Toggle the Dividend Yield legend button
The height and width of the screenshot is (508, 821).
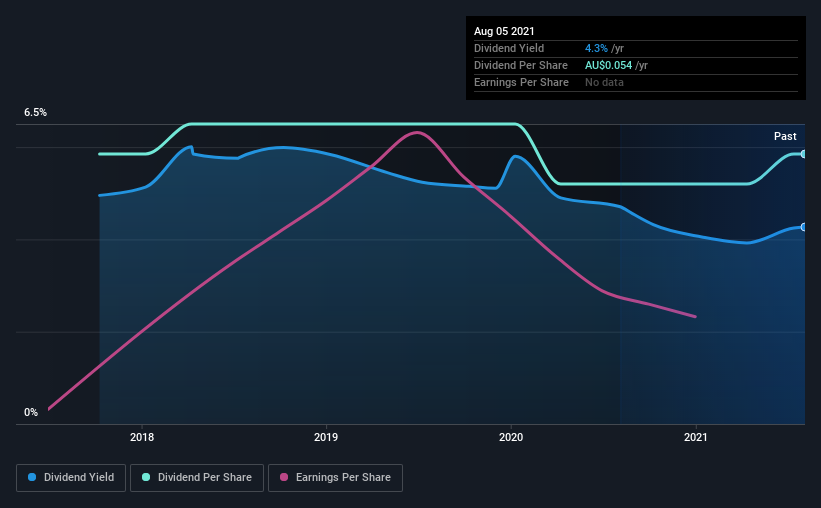(x=71, y=478)
